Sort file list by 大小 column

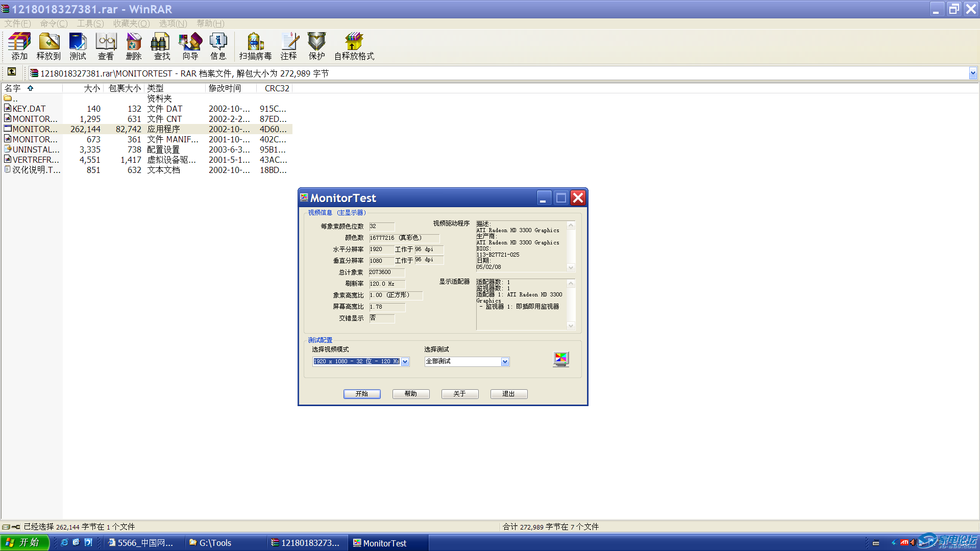click(83, 88)
